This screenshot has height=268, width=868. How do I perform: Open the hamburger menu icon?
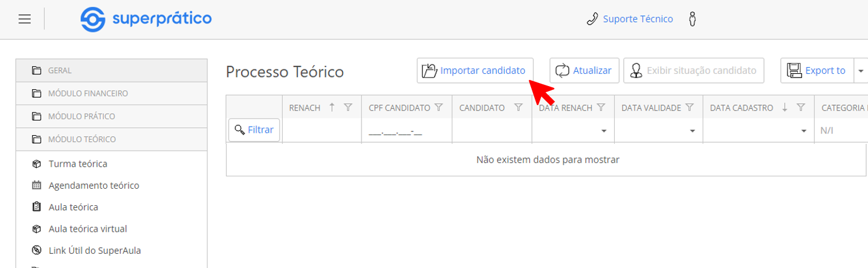[x=25, y=19]
